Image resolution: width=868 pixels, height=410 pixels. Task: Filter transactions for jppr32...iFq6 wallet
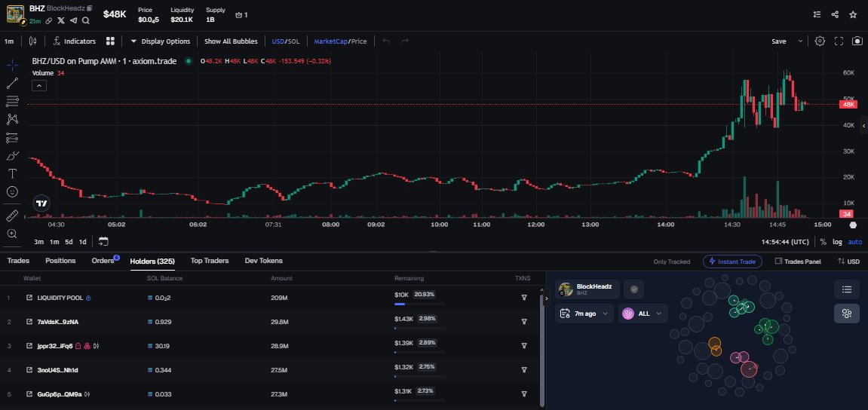tap(523, 346)
